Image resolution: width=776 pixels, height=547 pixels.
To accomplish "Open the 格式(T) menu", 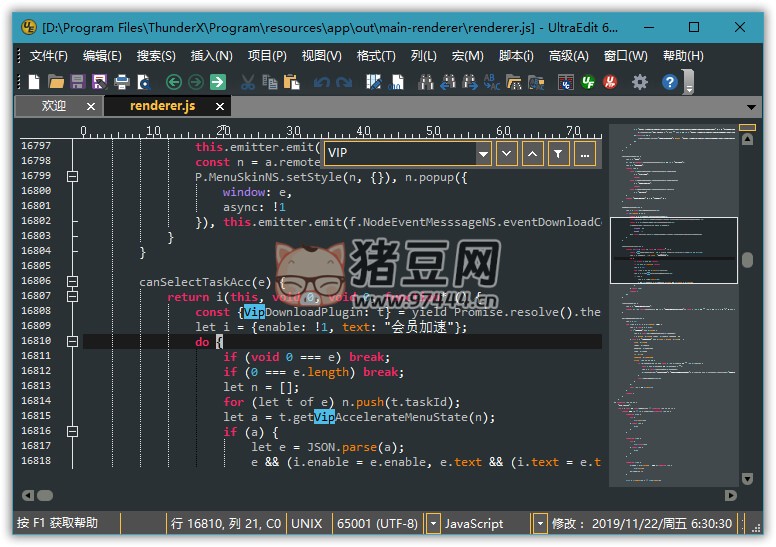I will click(376, 56).
